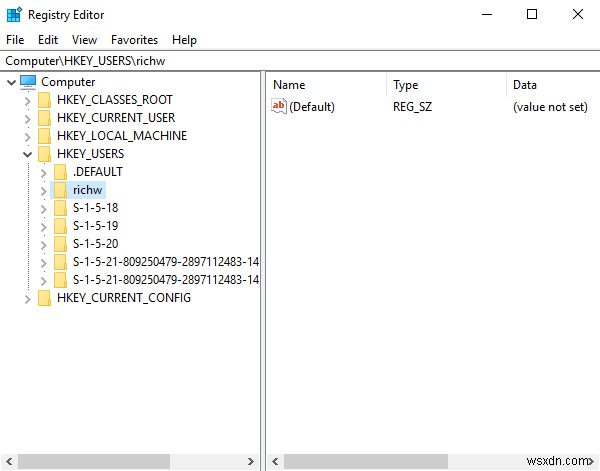Expand the S-1-5-19 subkey
Screen dimensions: 600x471
(44, 227)
